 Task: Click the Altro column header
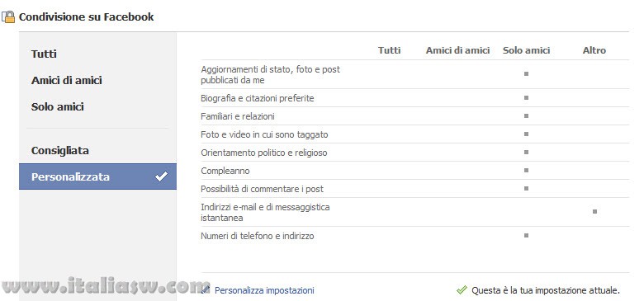pyautogui.click(x=594, y=50)
